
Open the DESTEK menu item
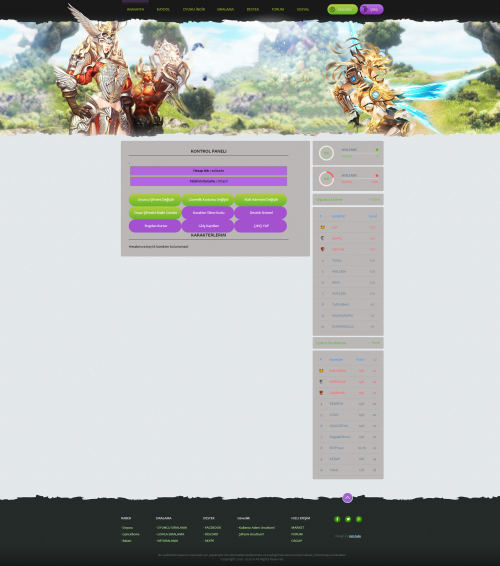point(253,9)
